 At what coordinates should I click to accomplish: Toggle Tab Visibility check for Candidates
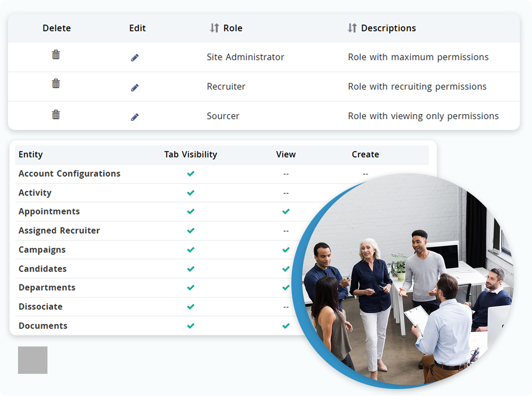click(191, 269)
